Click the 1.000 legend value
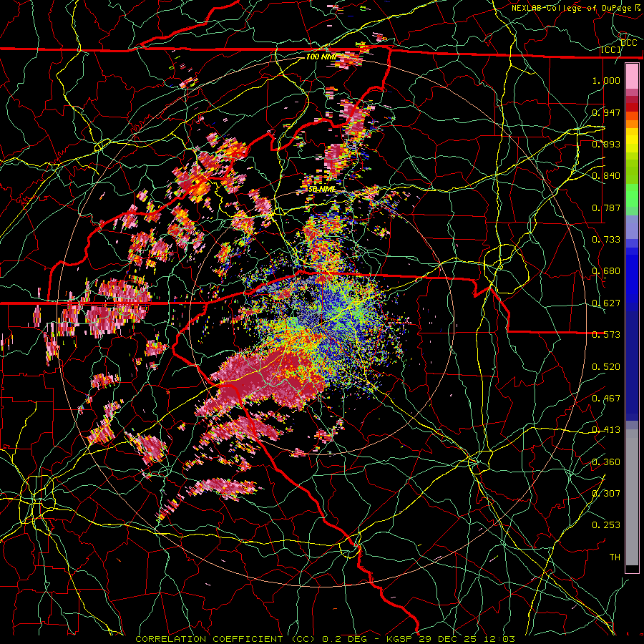Viewport: 644px width, 644px height. coord(606,80)
